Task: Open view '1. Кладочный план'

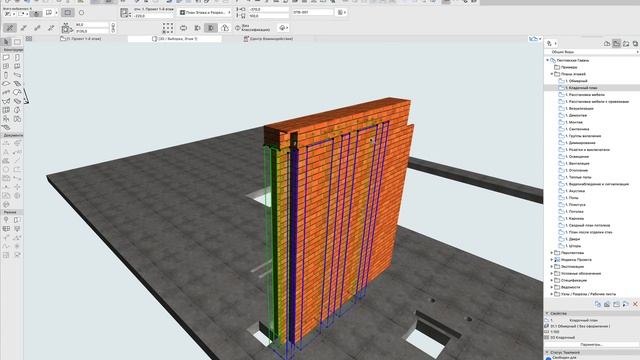Action: tap(581, 88)
